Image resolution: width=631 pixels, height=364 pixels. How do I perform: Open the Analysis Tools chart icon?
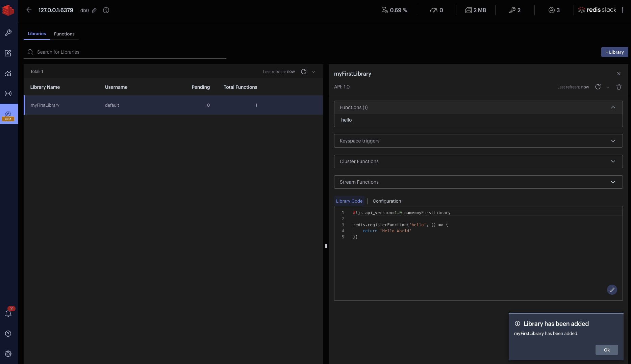point(8,73)
